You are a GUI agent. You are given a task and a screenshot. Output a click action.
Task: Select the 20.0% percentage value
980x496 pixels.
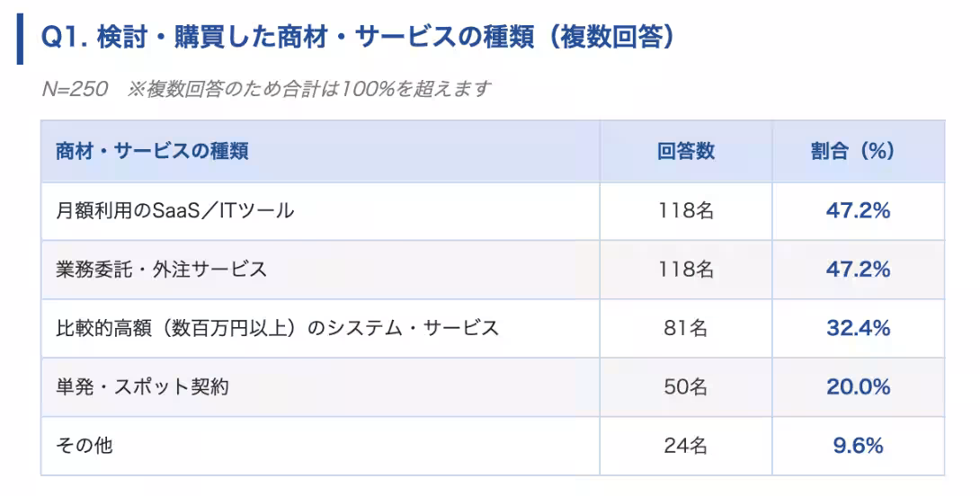pyautogui.click(x=858, y=386)
